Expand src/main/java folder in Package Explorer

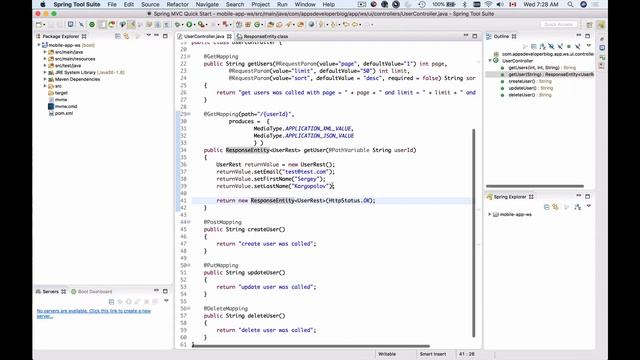[45, 52]
